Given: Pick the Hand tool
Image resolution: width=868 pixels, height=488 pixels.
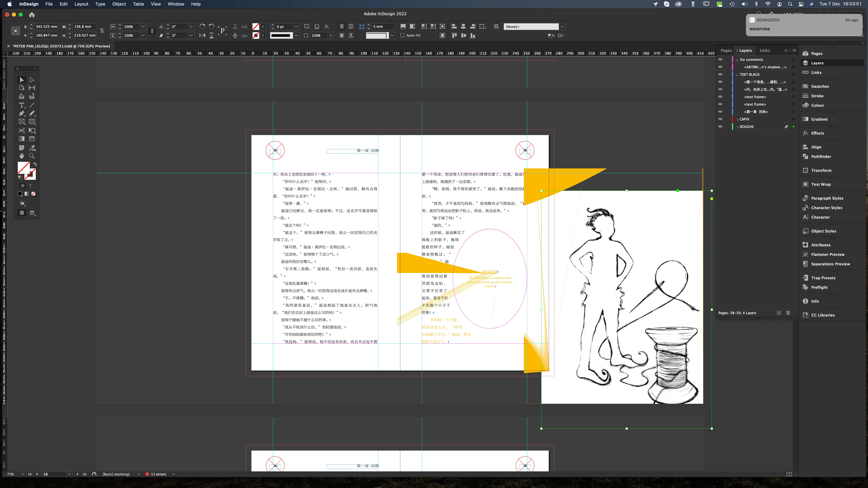Looking at the screenshot, I should [x=22, y=156].
